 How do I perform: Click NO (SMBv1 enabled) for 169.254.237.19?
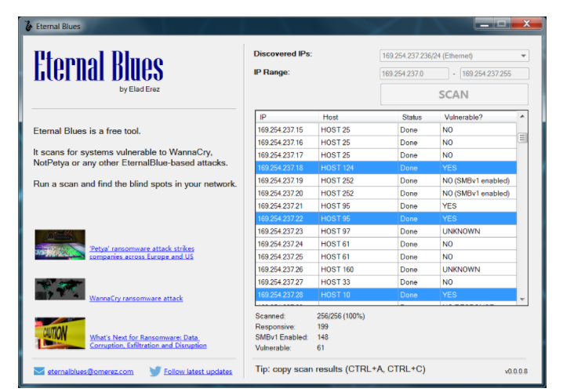(x=476, y=180)
